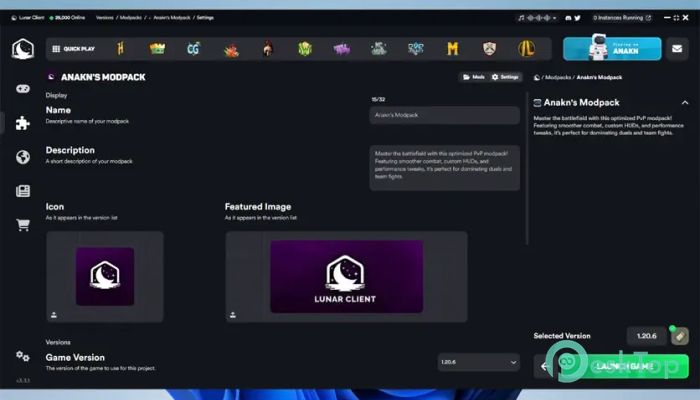Collapse the Anakn's Modpack panel chevron
The height and width of the screenshot is (400, 700).
(x=685, y=103)
